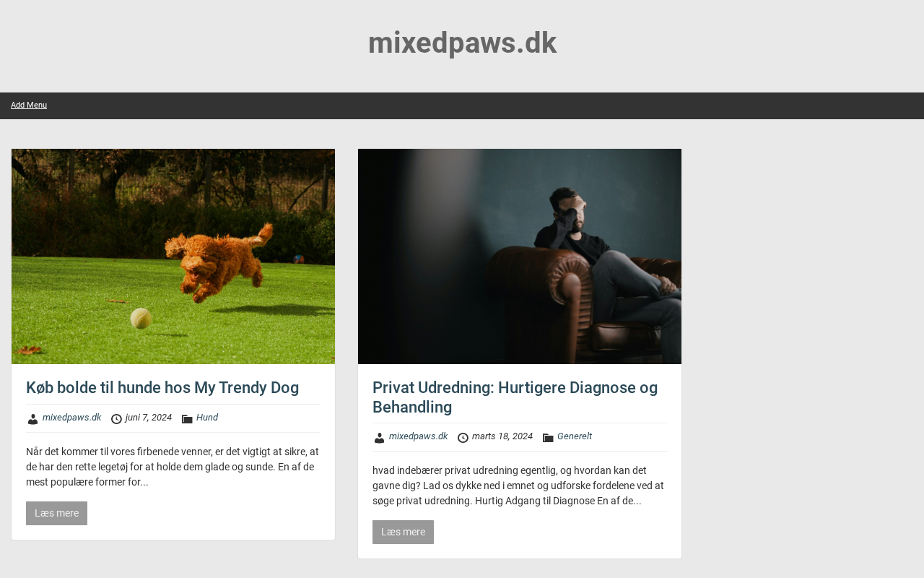Open the man on sofa photo thumbnail
Viewport: 924px width, 578px height.
coord(520,256)
